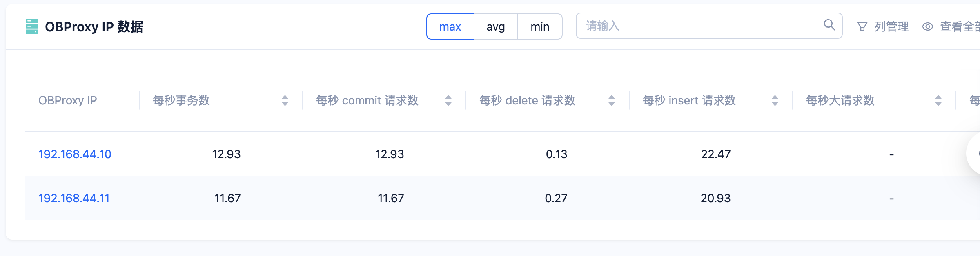Open column management filter icon
Screen dimensions: 980x256
[862, 27]
